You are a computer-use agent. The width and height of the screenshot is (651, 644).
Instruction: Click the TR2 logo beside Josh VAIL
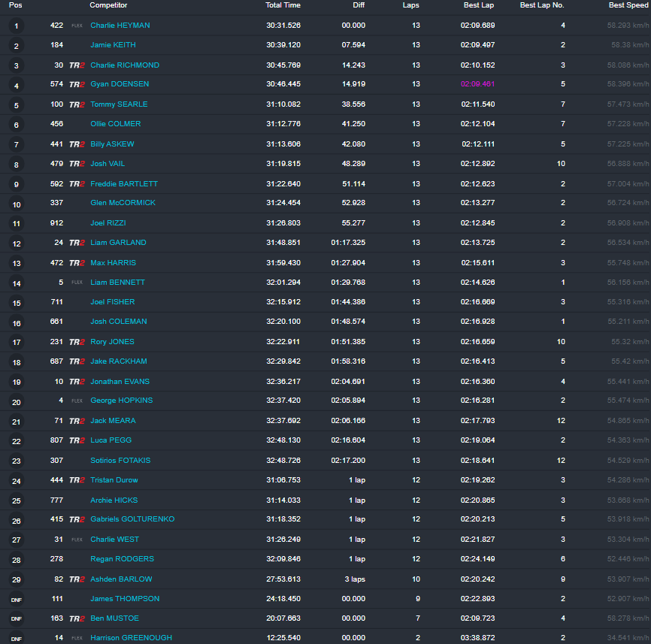coord(77,164)
